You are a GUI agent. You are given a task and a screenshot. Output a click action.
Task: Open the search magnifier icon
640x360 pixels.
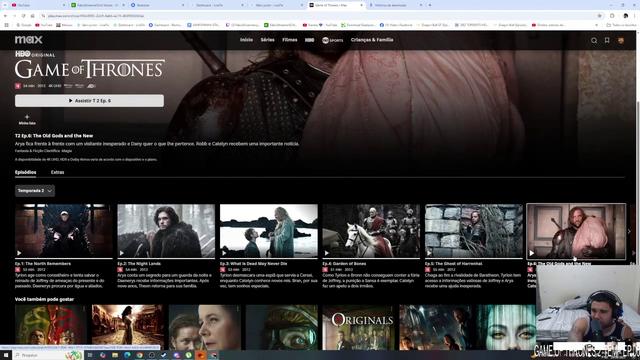pyautogui.click(x=594, y=40)
